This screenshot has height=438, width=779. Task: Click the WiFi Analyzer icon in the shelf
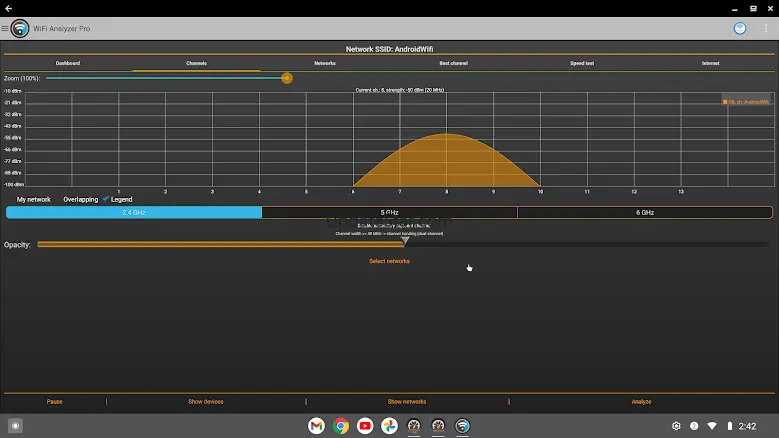pos(462,426)
